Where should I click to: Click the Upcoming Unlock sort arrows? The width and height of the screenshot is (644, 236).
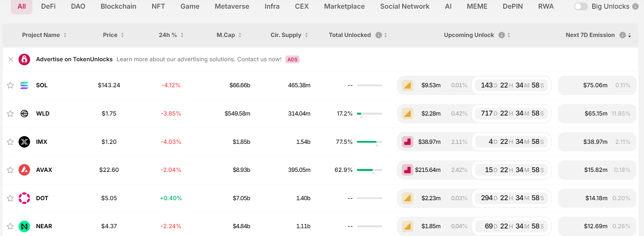click(x=509, y=35)
